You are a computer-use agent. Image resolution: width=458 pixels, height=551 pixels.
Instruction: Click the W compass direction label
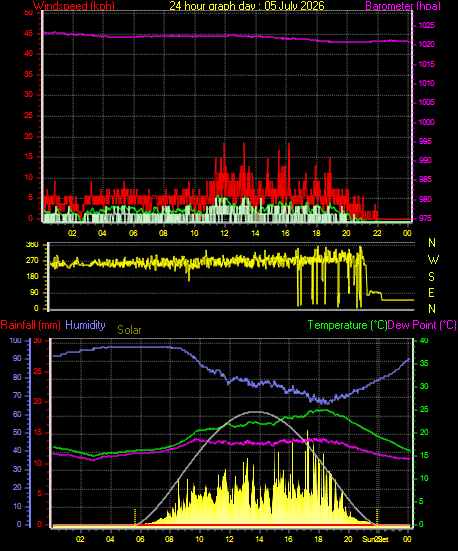pos(433,260)
